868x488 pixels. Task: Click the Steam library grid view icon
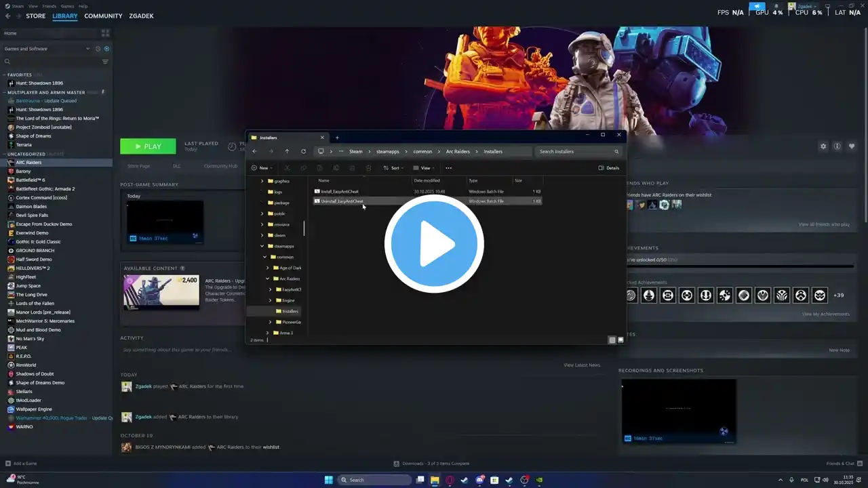click(105, 33)
